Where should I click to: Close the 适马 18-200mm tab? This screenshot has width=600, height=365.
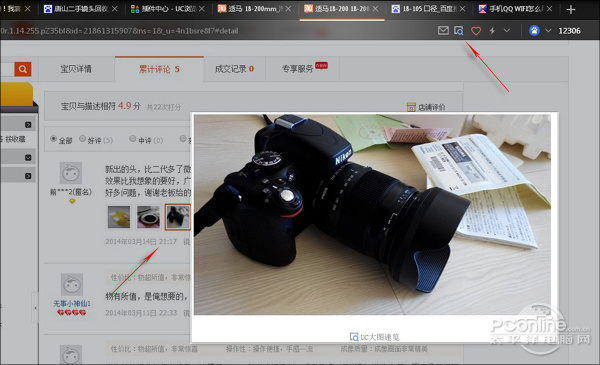click(x=288, y=9)
